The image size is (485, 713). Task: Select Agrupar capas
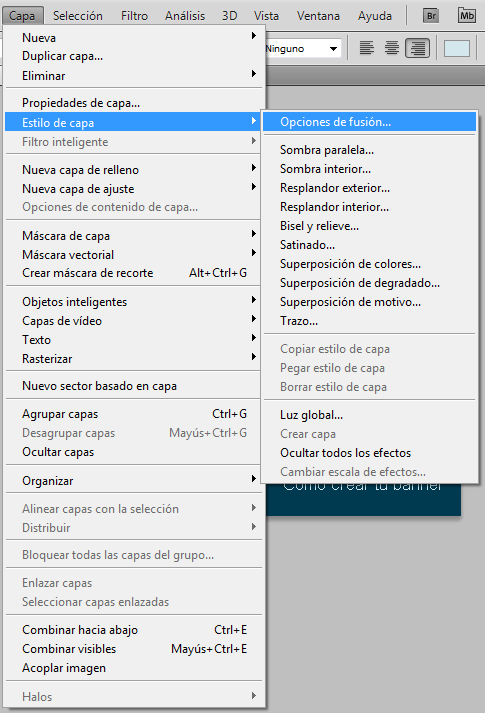pos(134,414)
